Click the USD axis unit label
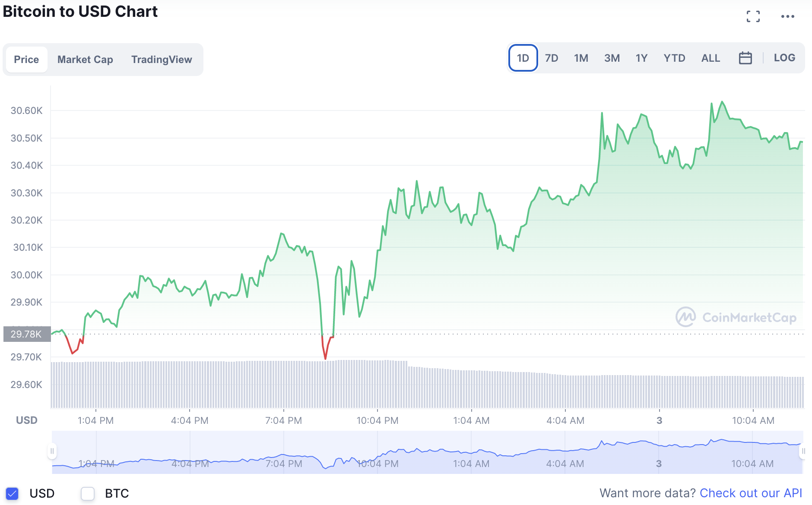 (x=27, y=420)
